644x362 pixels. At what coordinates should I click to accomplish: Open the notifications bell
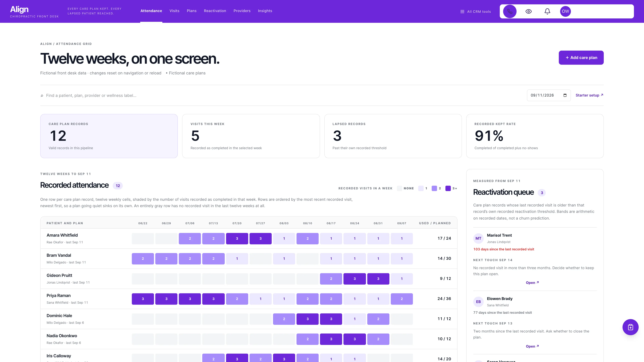point(547,11)
